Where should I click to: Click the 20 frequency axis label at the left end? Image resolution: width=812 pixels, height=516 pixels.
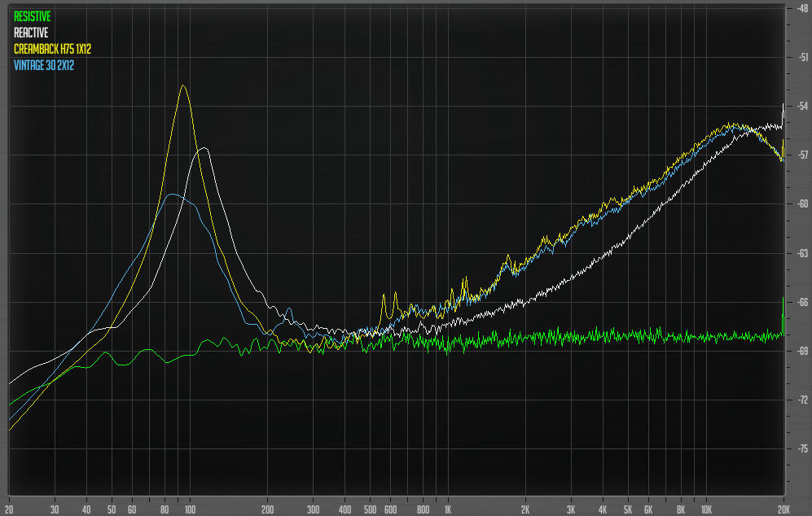click(x=9, y=509)
